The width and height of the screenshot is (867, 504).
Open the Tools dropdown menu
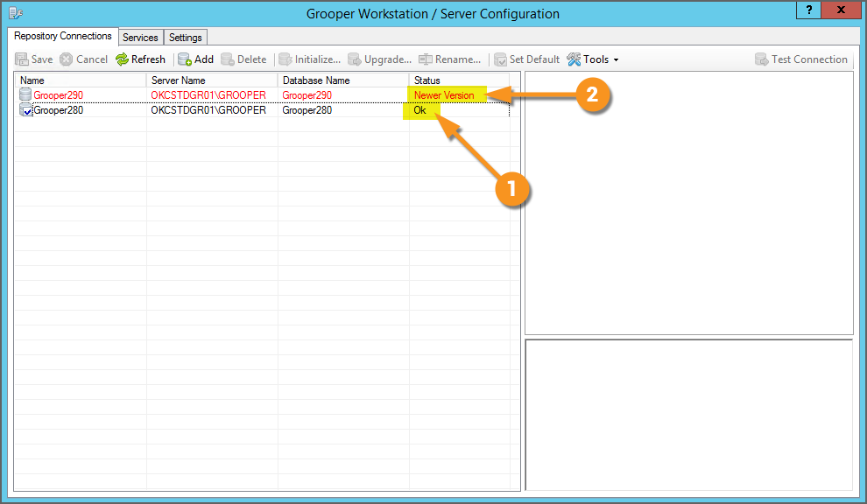593,59
